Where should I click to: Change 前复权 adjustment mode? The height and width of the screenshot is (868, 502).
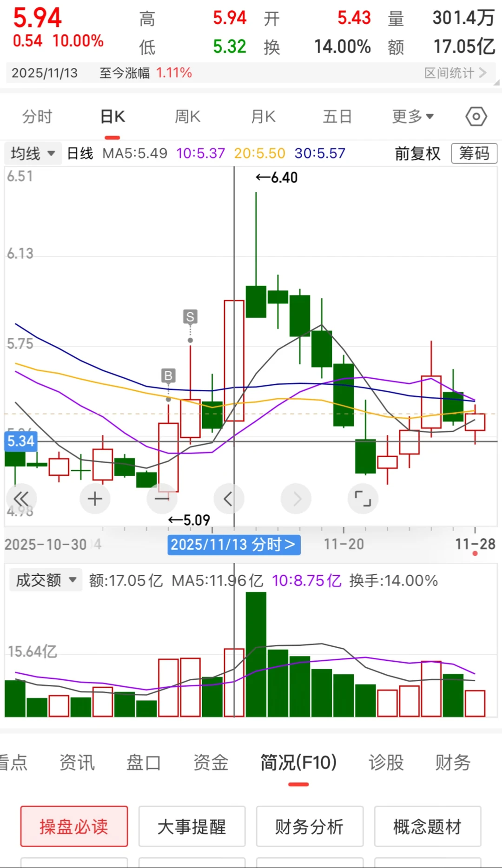[417, 153]
